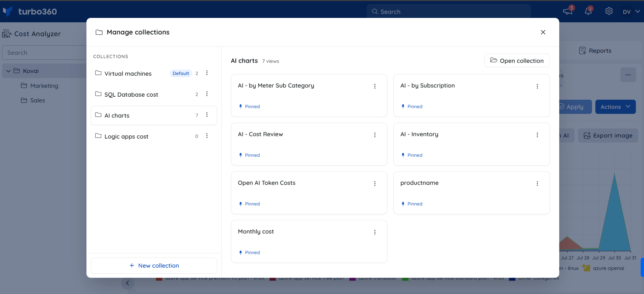The width and height of the screenshot is (644, 294).
Task: Click the Export image button
Action: (x=608, y=136)
